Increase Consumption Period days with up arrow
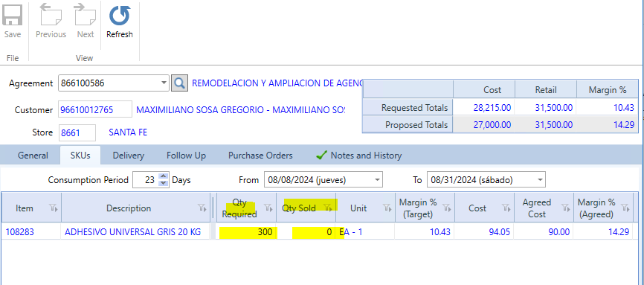The width and height of the screenshot is (644, 285). (164, 176)
